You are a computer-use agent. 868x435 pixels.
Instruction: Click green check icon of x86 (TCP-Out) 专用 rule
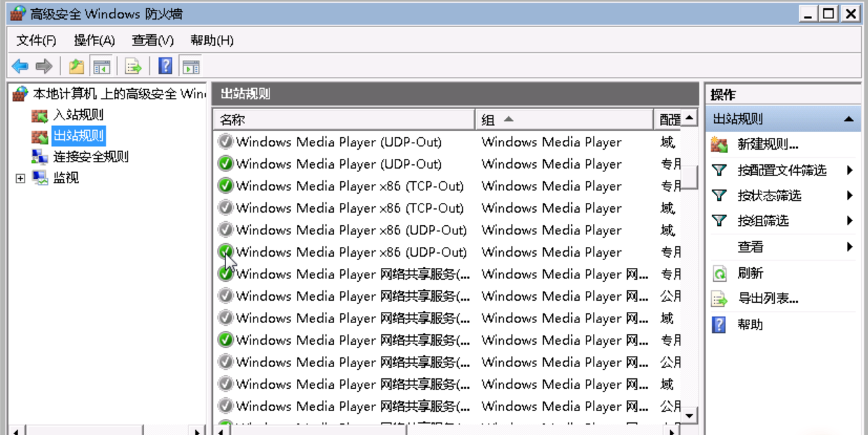[x=225, y=186]
